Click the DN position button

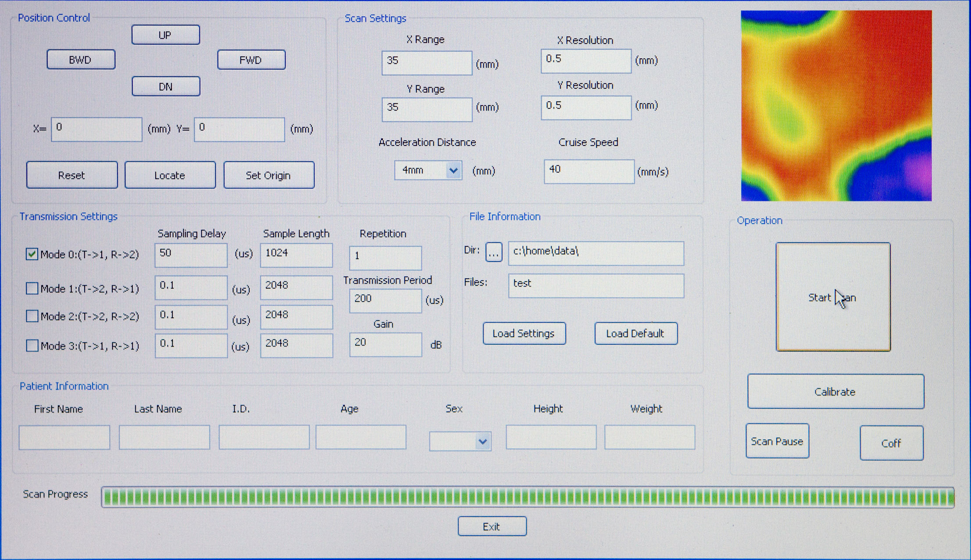(166, 86)
